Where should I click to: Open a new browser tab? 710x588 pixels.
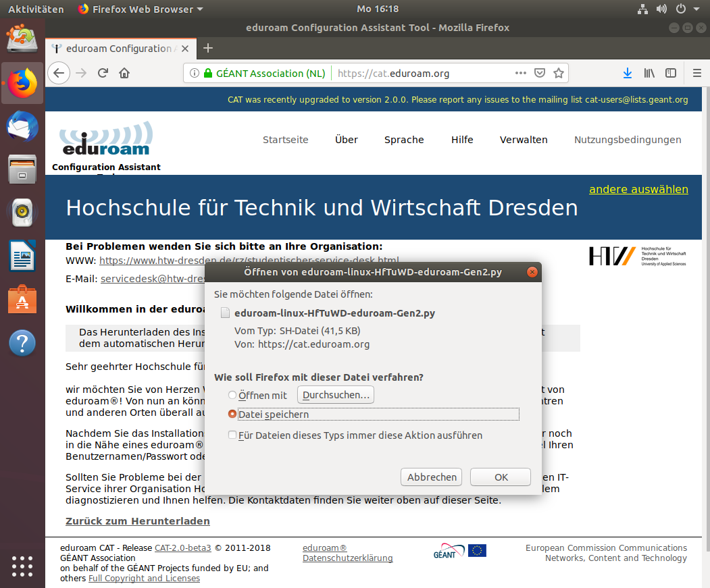pyautogui.click(x=208, y=48)
